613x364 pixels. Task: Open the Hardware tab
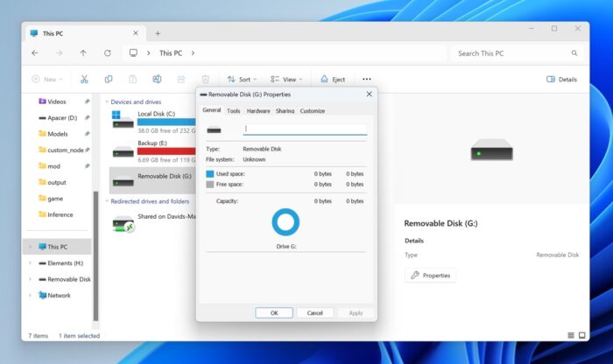[x=258, y=111]
